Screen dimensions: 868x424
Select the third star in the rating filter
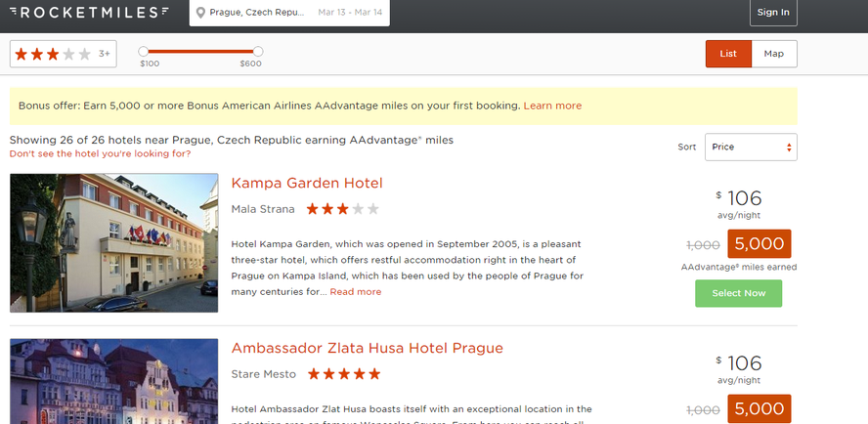tap(53, 55)
